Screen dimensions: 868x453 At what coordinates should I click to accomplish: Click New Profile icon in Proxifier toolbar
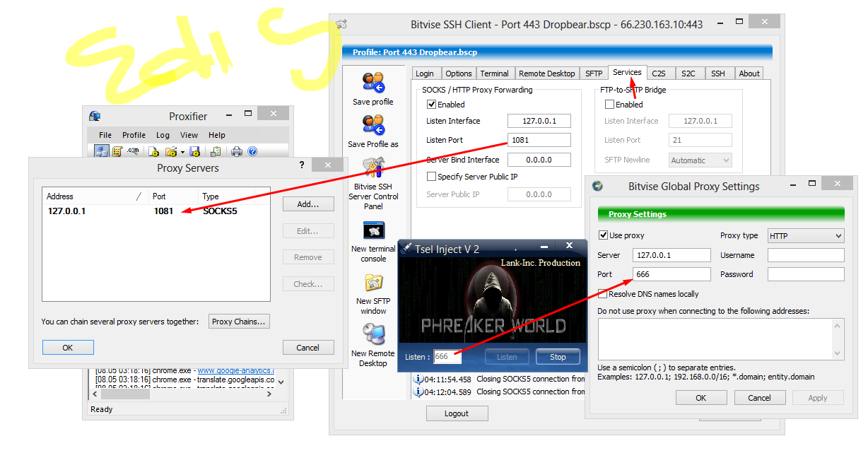[153, 151]
